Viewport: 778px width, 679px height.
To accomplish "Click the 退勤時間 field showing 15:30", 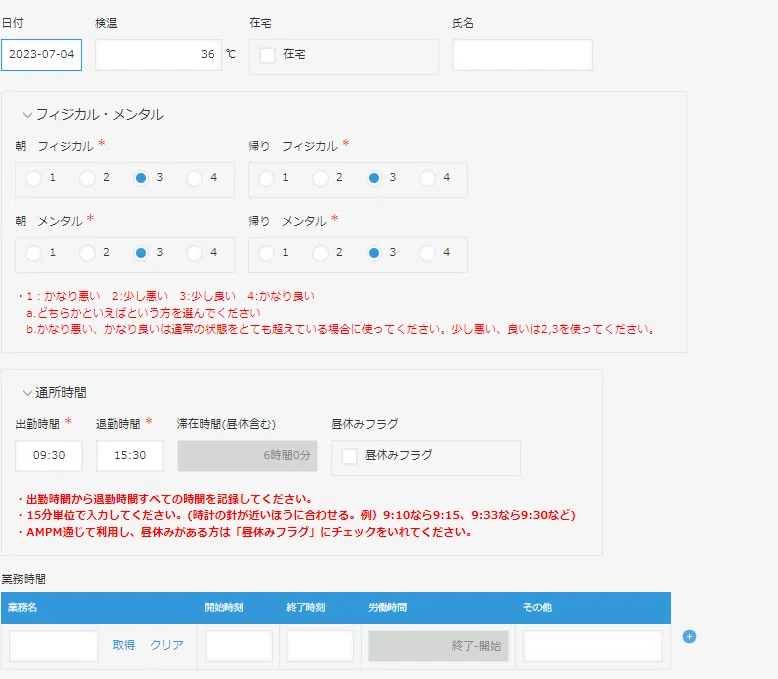I will [130, 456].
